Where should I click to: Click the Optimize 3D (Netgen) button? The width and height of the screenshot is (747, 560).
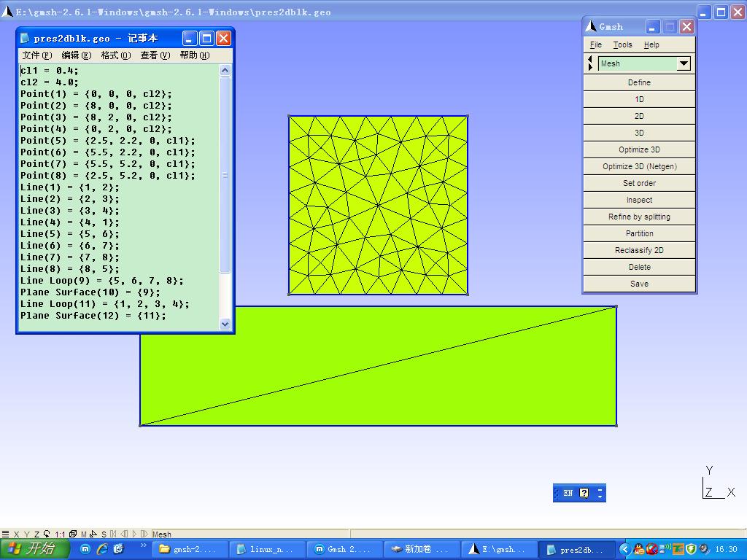639,166
